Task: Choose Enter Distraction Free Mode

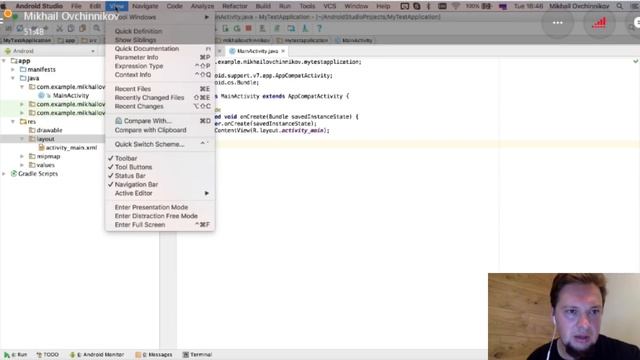Action: [160, 216]
